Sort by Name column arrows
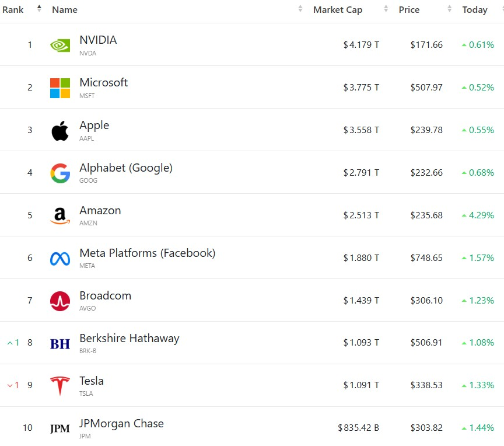Screen dimensions: 504x446 coord(300,9)
